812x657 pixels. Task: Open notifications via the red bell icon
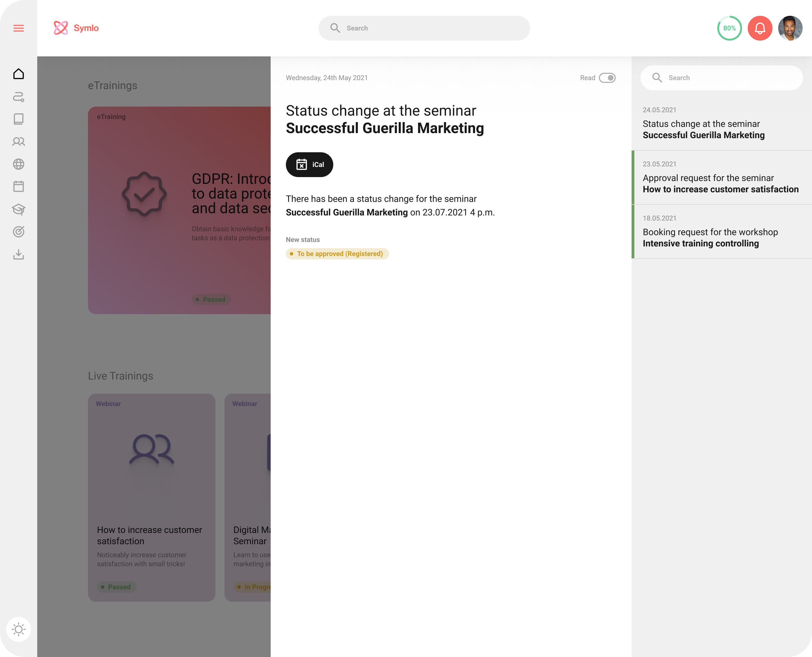(x=760, y=28)
